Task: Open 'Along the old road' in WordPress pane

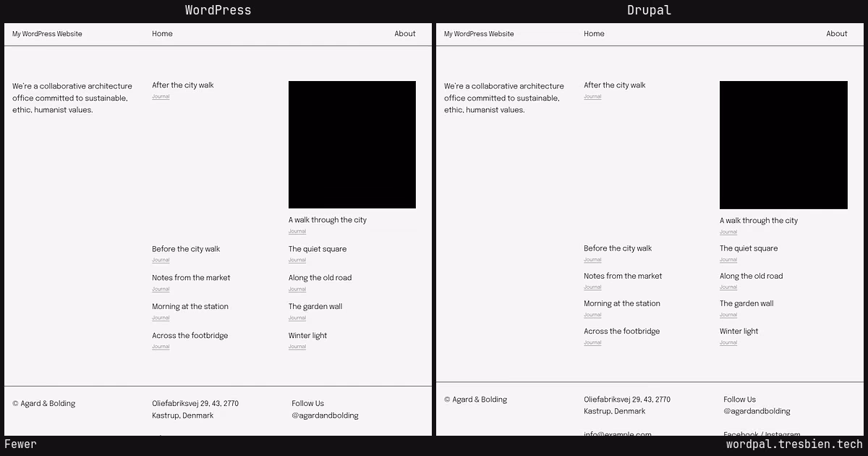Action: tap(320, 278)
